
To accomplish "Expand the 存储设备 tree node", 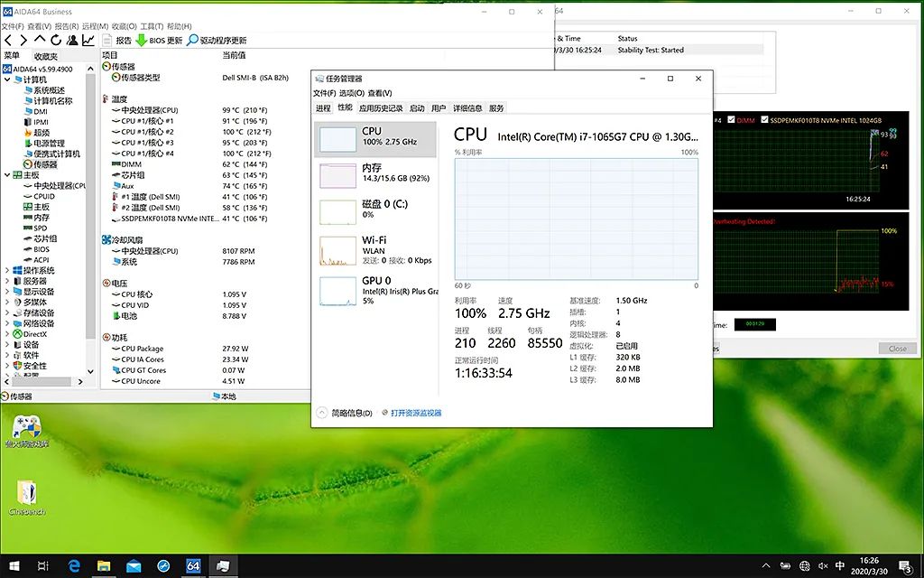I will [x=7, y=313].
